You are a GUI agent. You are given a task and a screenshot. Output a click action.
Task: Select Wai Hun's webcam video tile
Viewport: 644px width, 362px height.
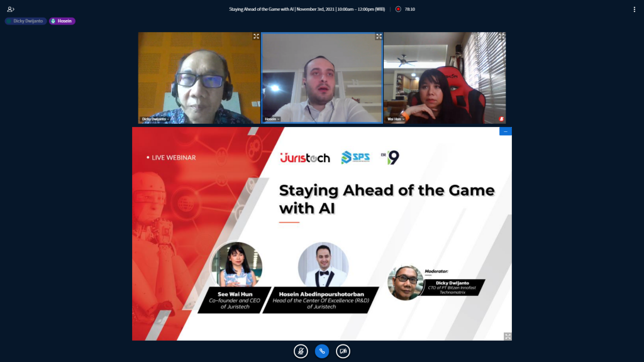coord(445,78)
